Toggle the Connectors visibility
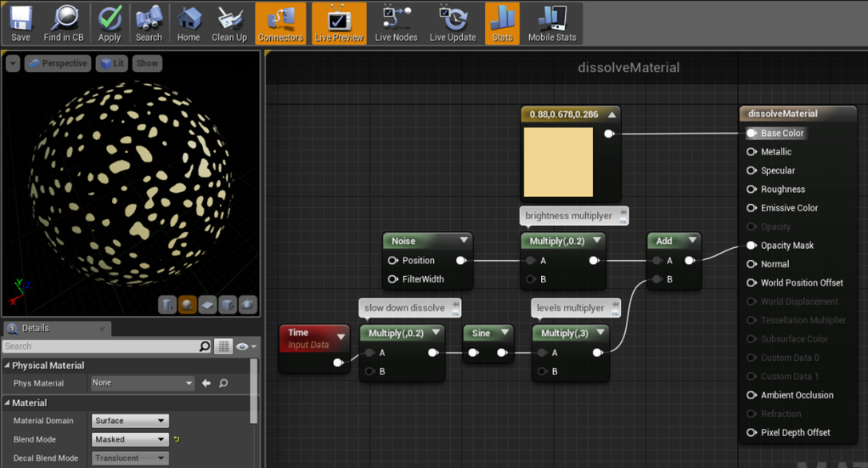The image size is (868, 468). 281,22
